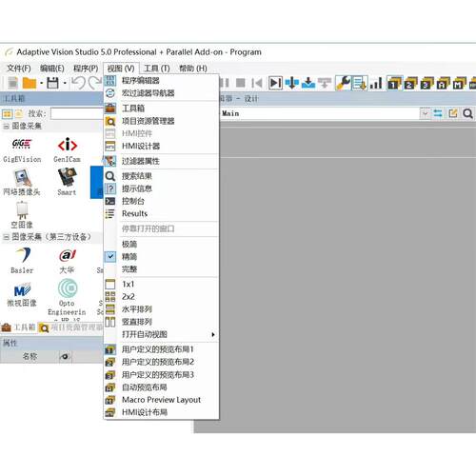Toggle second toolbox view button beside search
The height and width of the screenshot is (476, 476).
tap(19, 113)
